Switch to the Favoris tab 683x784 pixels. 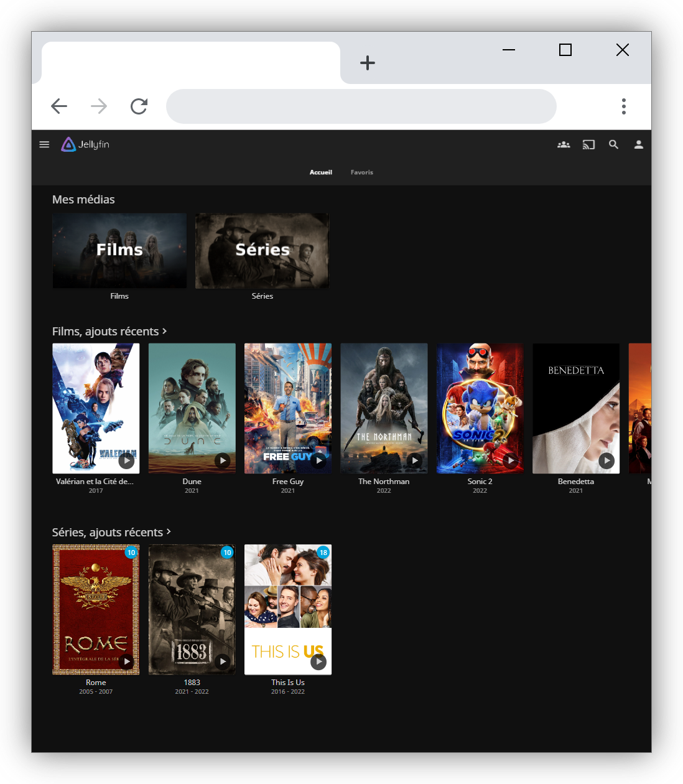pyautogui.click(x=361, y=172)
